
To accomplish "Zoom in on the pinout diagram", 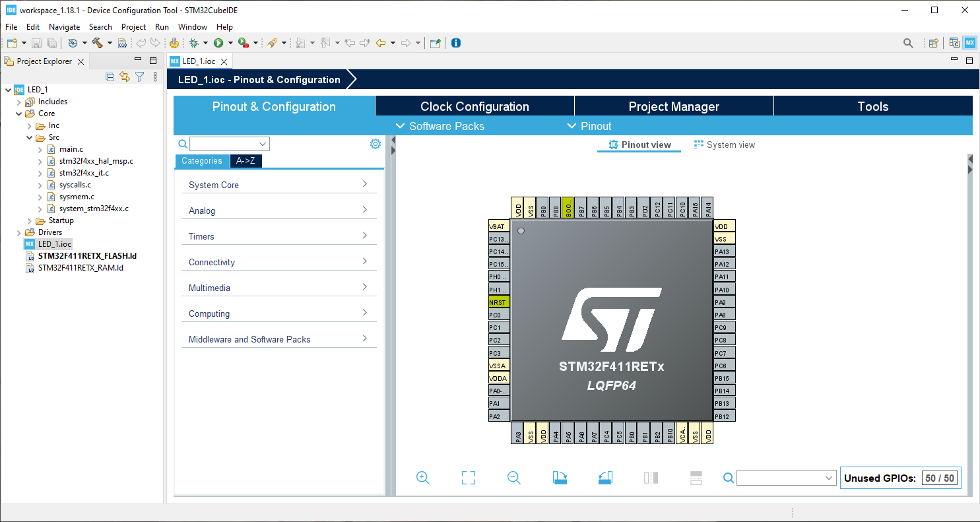I will [423, 477].
